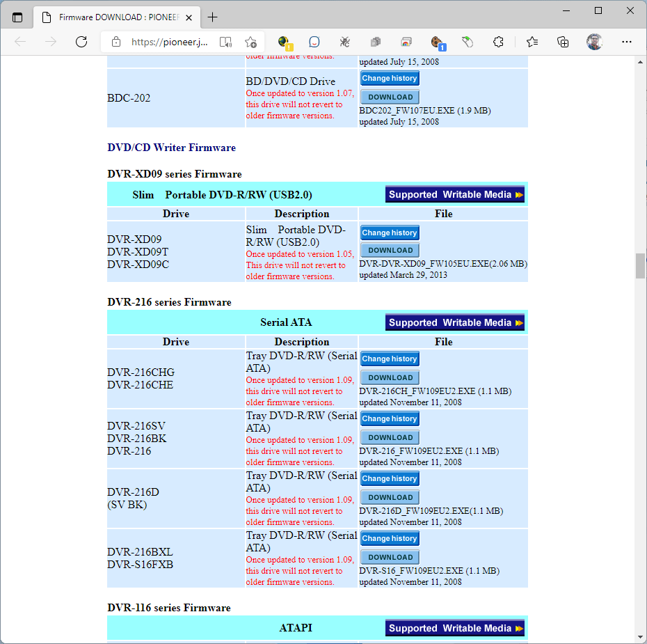Open the Extensions puzzle icon
This screenshot has height=644, width=647.
click(498, 42)
